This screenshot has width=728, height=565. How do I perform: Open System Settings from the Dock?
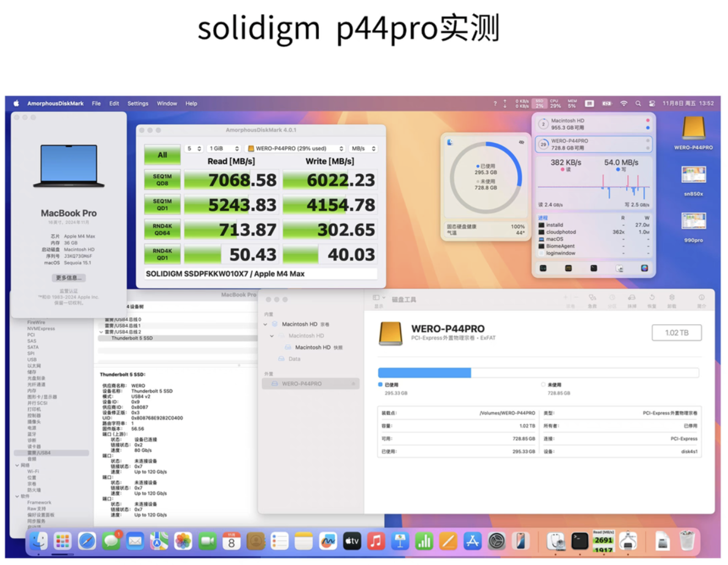point(497,541)
